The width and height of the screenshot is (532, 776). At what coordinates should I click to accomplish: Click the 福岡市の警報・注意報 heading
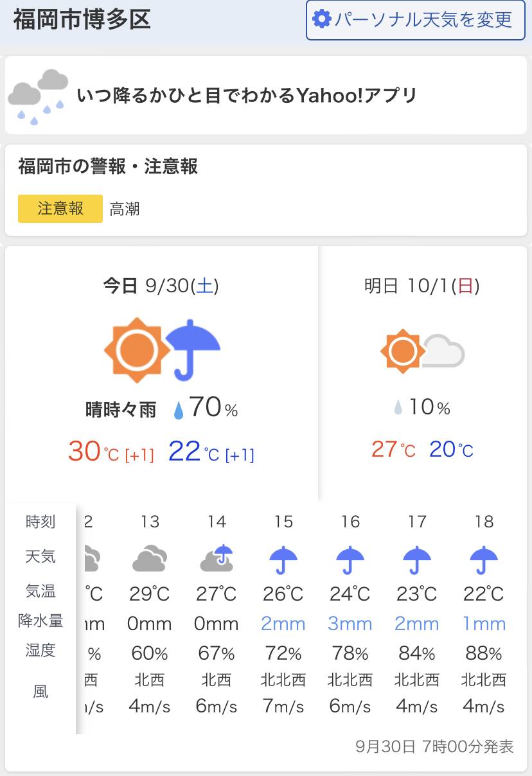pos(108,167)
